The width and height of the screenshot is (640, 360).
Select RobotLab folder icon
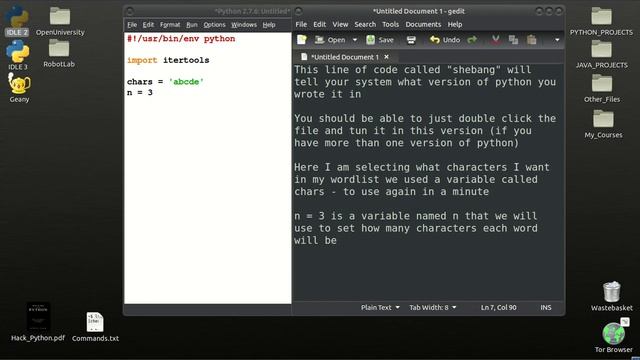click(x=59, y=53)
